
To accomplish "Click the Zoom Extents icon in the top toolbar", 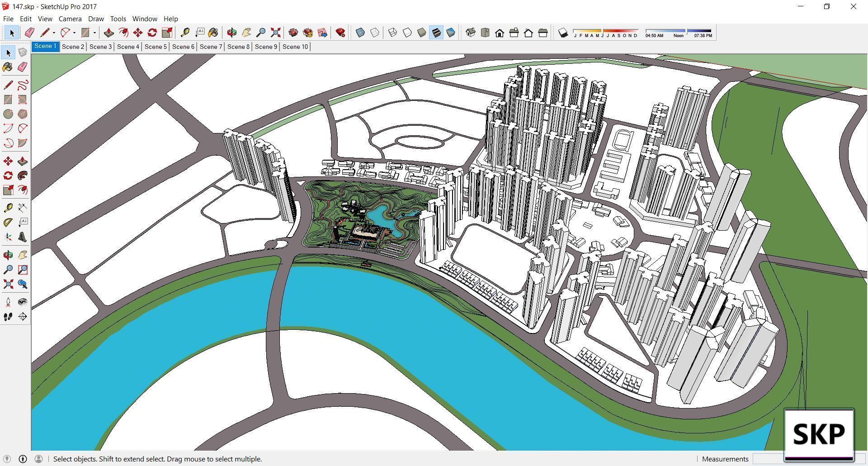I will [x=275, y=33].
